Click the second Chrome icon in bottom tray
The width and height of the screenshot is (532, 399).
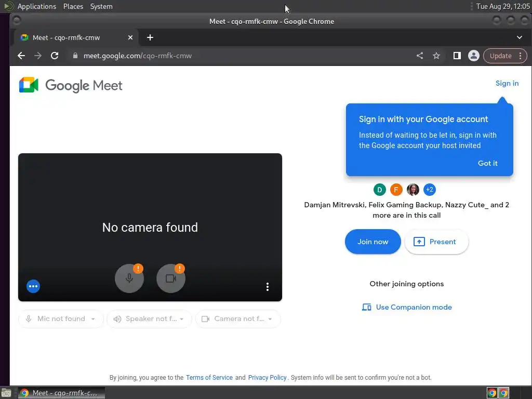[x=504, y=393]
